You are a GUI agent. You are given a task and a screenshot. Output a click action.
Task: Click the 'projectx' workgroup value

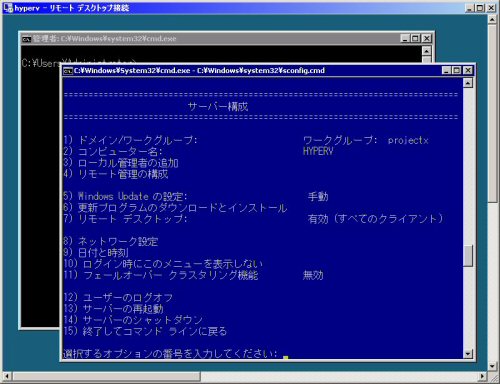coord(408,140)
